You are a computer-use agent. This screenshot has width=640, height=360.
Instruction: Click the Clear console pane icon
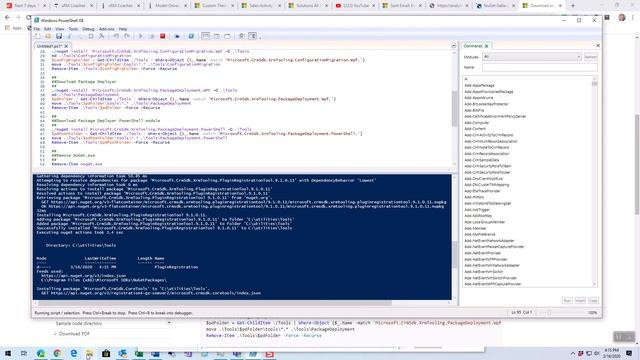tap(102, 36)
